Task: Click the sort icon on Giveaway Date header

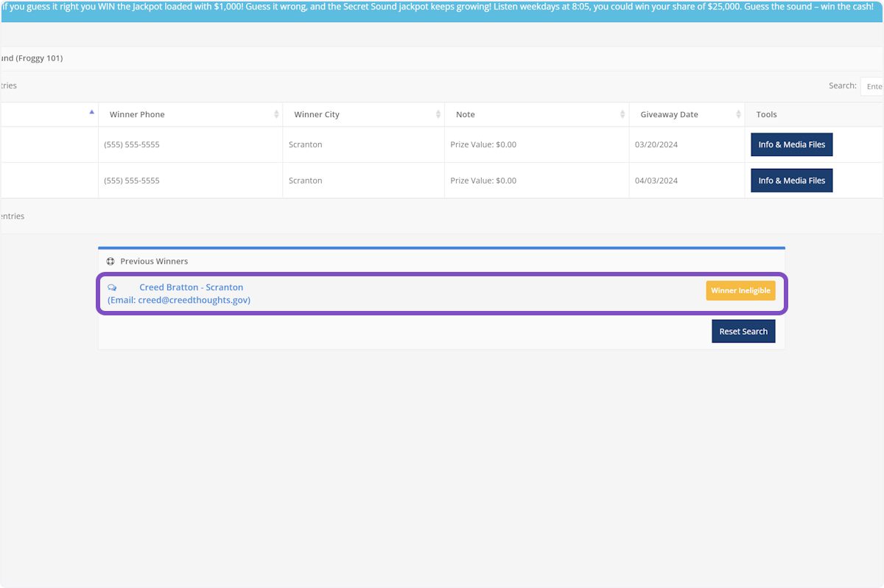Action: click(x=738, y=114)
